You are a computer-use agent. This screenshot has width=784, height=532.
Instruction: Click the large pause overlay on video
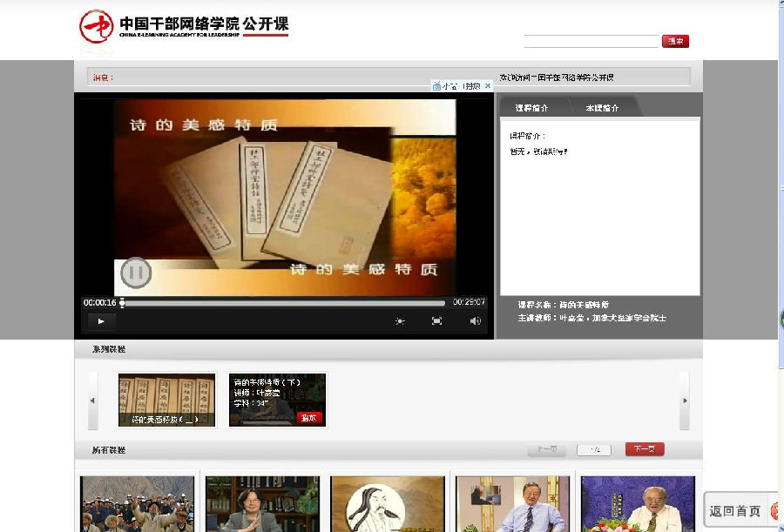(x=135, y=273)
